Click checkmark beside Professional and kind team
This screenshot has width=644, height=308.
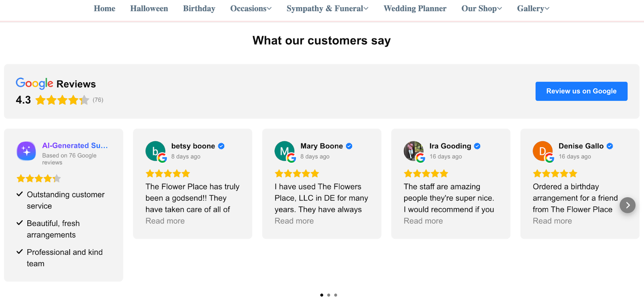pyautogui.click(x=19, y=252)
